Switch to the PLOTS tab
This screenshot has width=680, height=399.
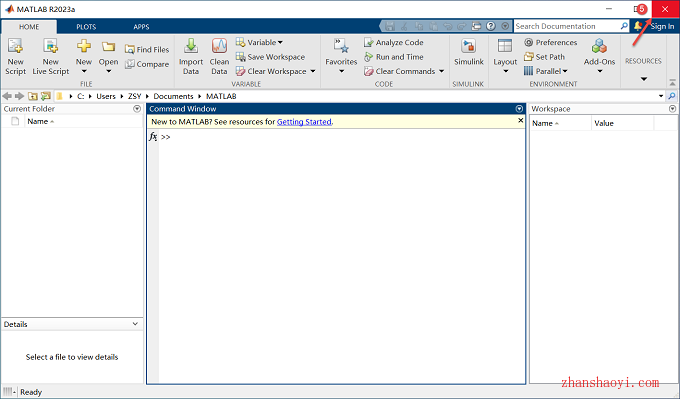coord(86,27)
